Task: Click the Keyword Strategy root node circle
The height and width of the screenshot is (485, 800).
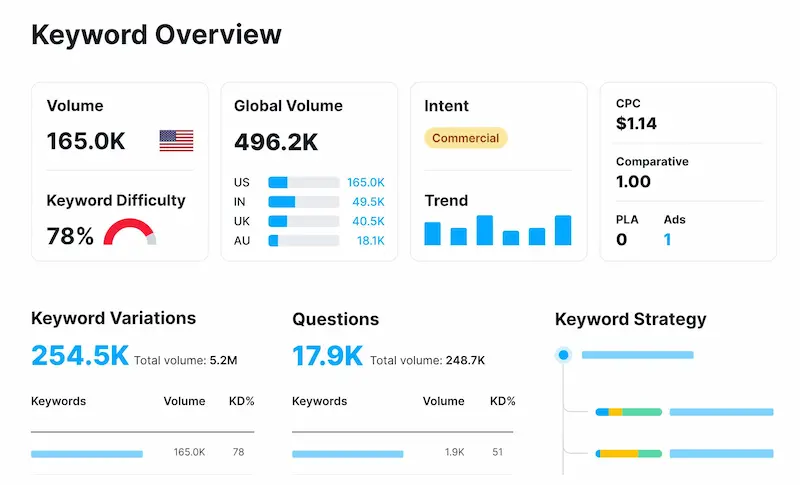Action: 563,354
